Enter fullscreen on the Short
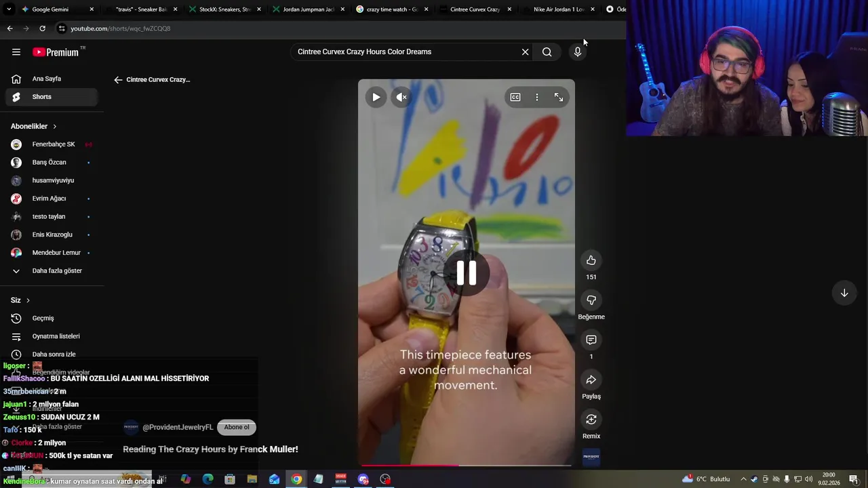Image resolution: width=868 pixels, height=488 pixels. click(559, 97)
